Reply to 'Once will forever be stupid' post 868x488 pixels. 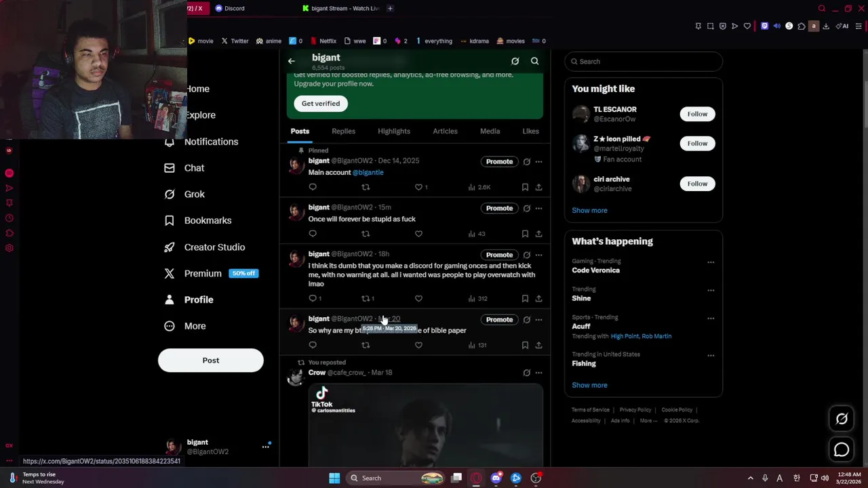313,234
